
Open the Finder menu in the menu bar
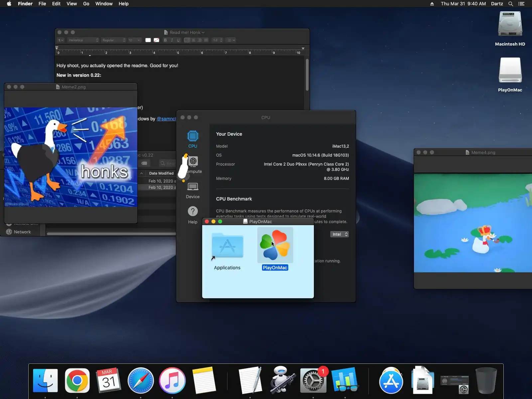click(x=25, y=4)
